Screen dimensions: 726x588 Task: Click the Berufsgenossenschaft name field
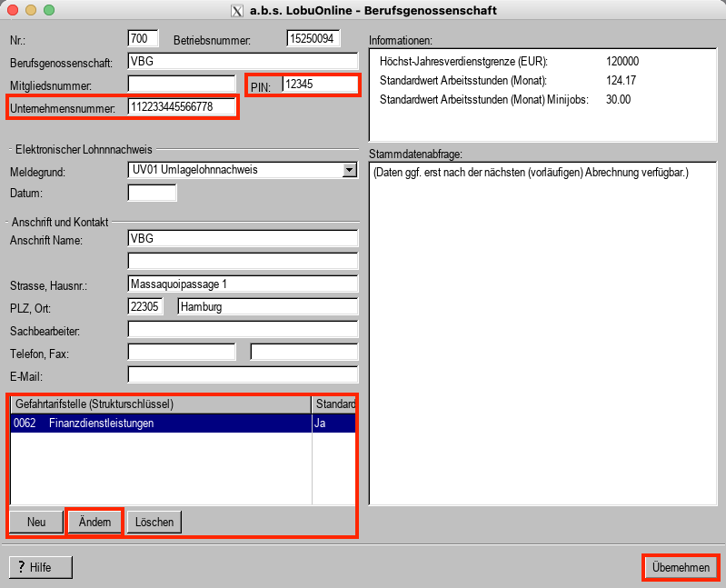(243, 62)
